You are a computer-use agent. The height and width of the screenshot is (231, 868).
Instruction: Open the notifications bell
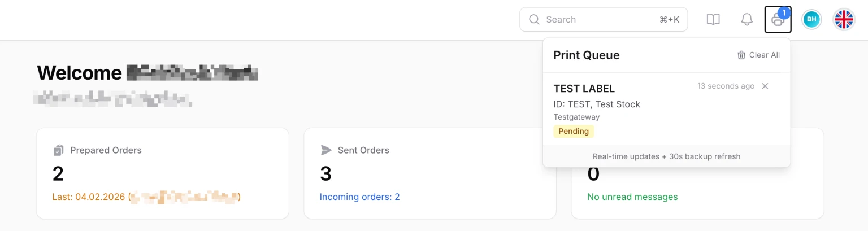747,20
